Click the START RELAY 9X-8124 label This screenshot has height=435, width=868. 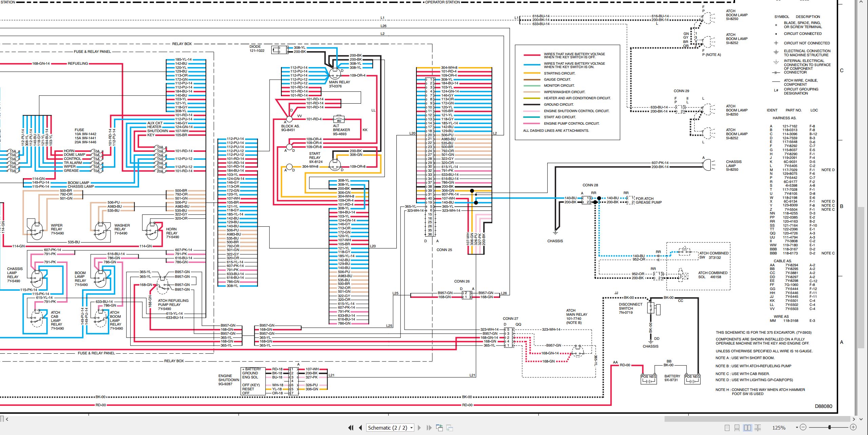[315, 158]
